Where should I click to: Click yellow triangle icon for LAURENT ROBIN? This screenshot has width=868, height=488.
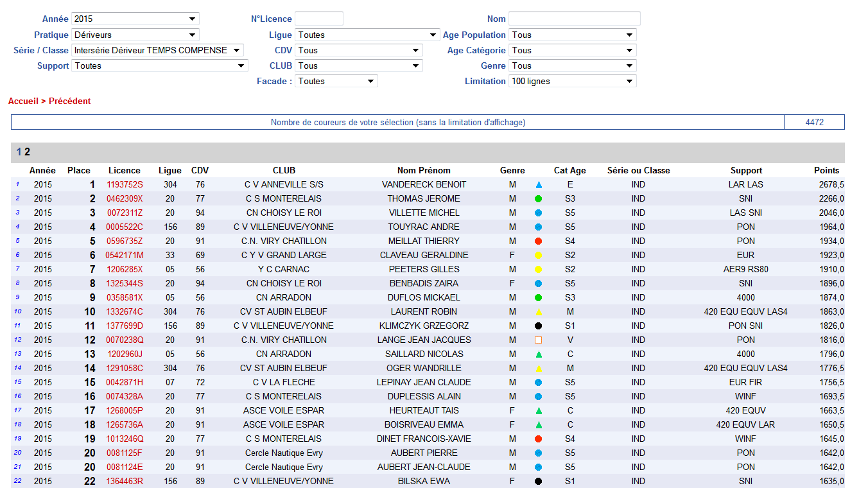click(x=539, y=312)
